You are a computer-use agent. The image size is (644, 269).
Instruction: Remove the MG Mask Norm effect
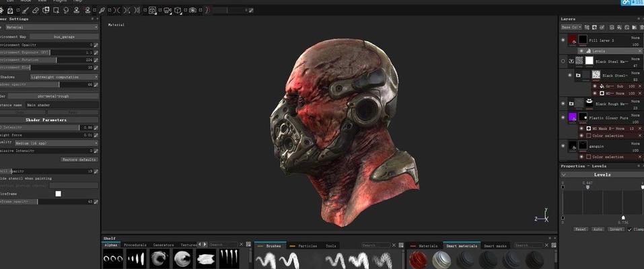(640, 128)
